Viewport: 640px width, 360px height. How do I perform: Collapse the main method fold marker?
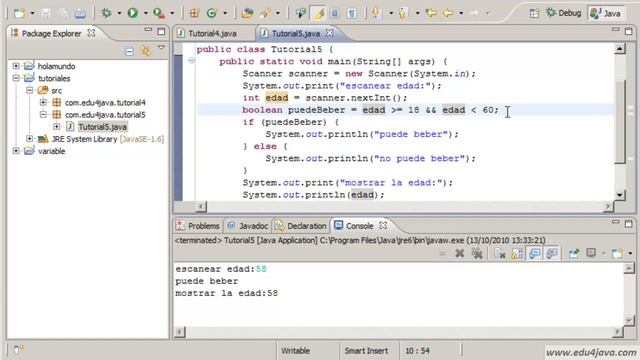pos(191,61)
